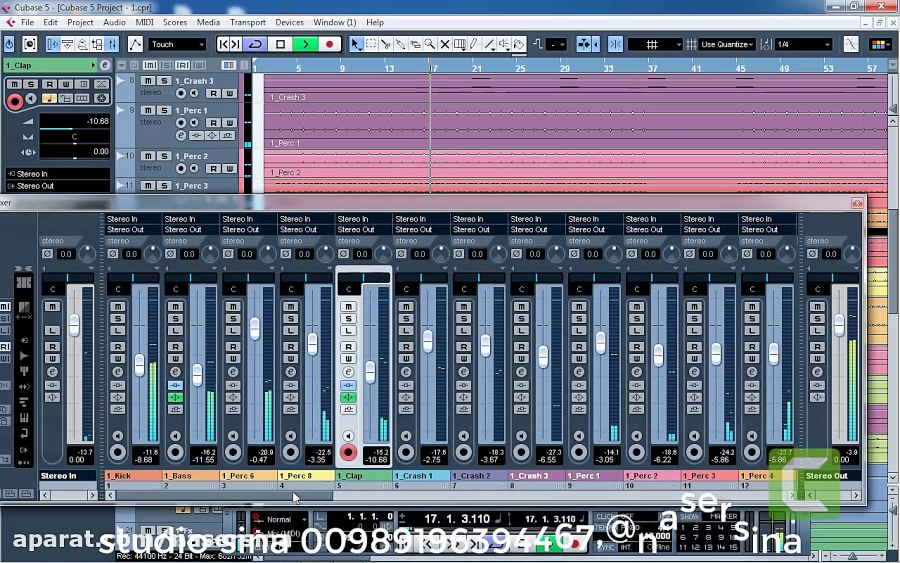This screenshot has height=563, width=900.
Task: Select the Range Selection tool
Action: pyautogui.click(x=371, y=44)
